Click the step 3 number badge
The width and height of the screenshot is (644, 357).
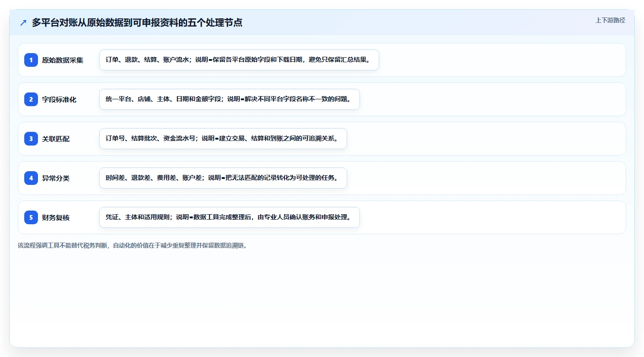[31, 139]
